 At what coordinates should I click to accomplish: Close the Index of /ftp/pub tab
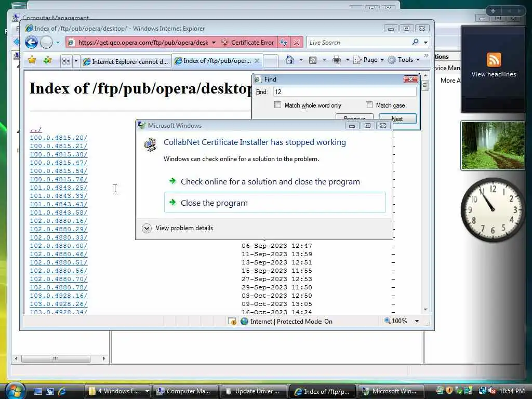point(257,61)
